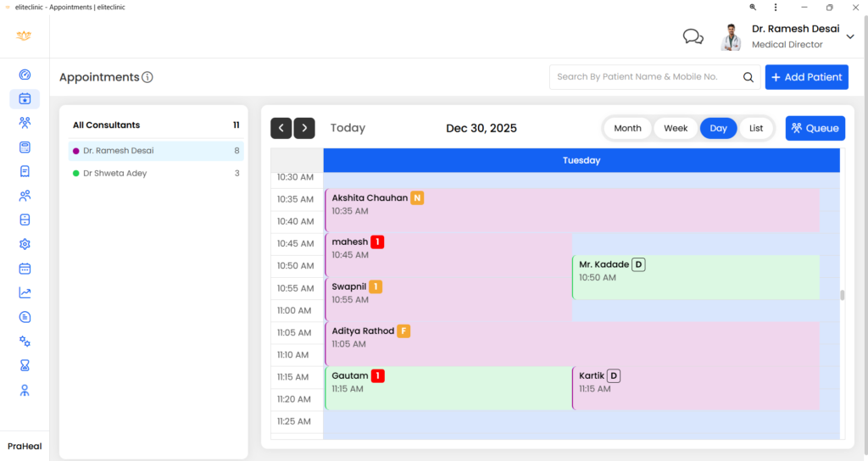Click the patient name search field
This screenshot has width=868, height=461.
(644, 77)
